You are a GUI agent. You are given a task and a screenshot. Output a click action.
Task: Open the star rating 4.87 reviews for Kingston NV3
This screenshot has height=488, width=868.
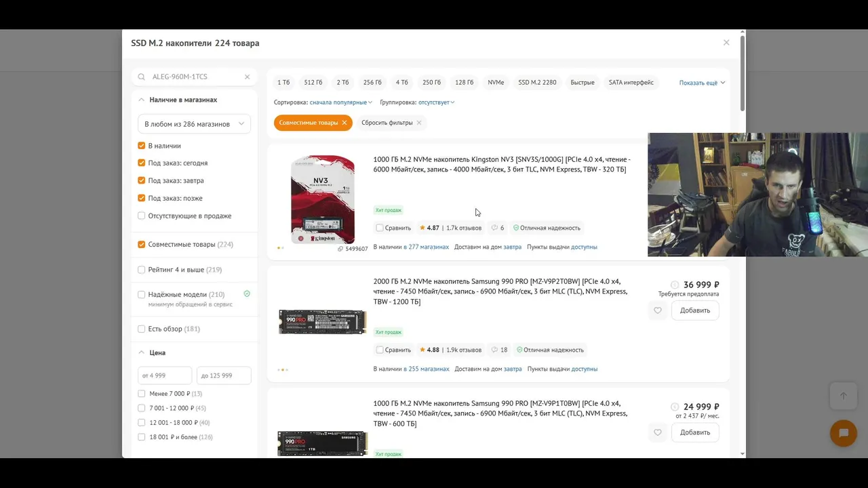pos(429,228)
